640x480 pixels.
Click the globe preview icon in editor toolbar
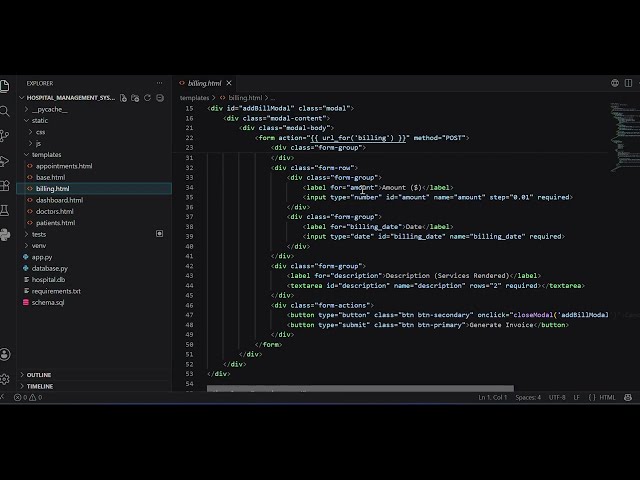615,83
